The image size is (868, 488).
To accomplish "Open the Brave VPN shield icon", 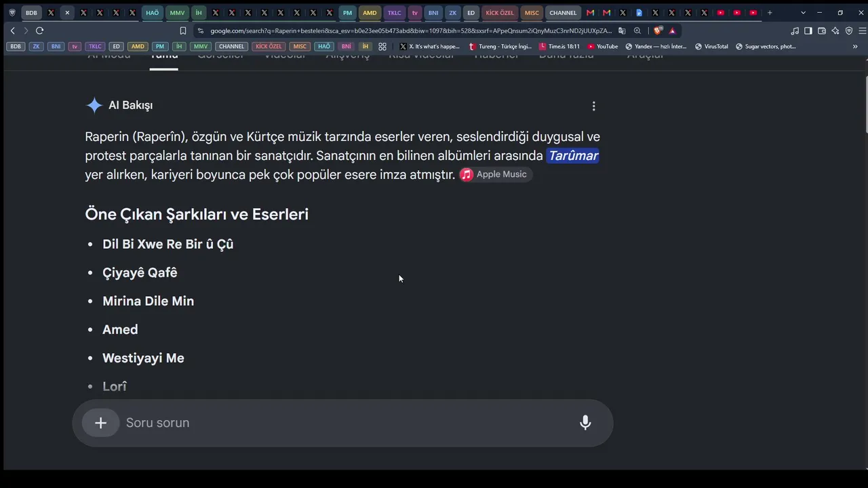I will pyautogui.click(x=849, y=30).
